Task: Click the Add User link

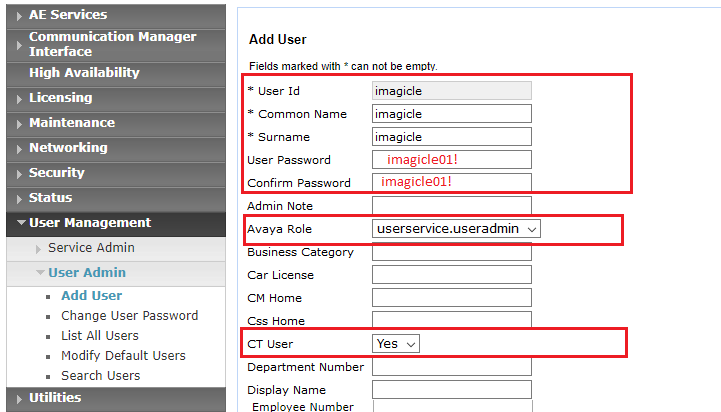Action: tap(92, 296)
